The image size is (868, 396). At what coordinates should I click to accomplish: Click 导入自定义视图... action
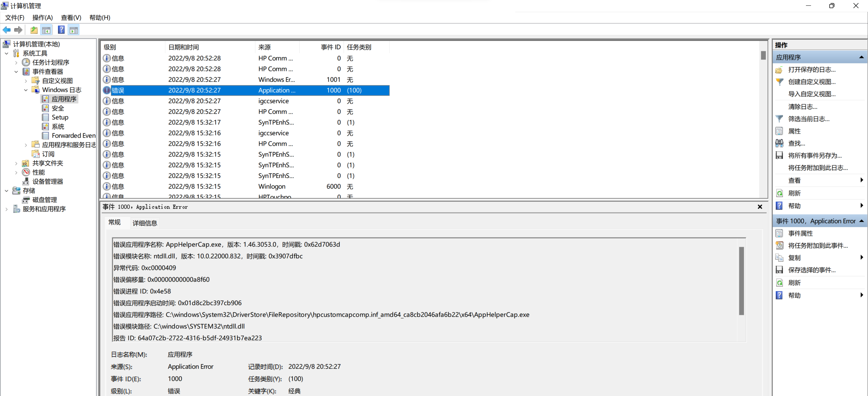[x=812, y=94]
